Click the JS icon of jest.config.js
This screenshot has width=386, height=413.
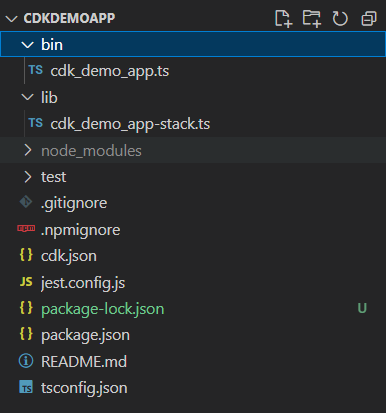pos(26,282)
